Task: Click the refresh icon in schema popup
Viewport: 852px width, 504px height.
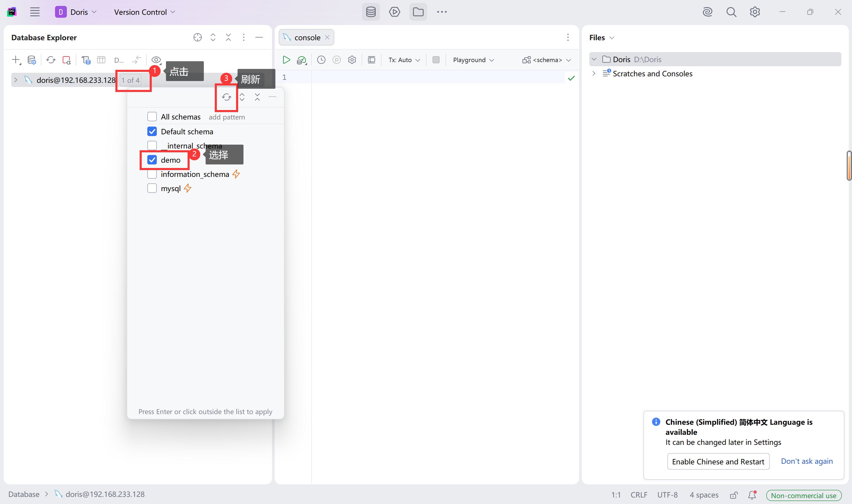Action: 227,98
